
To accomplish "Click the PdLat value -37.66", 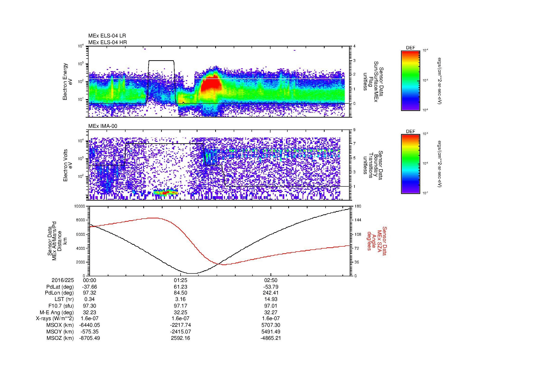I will (89, 287).
